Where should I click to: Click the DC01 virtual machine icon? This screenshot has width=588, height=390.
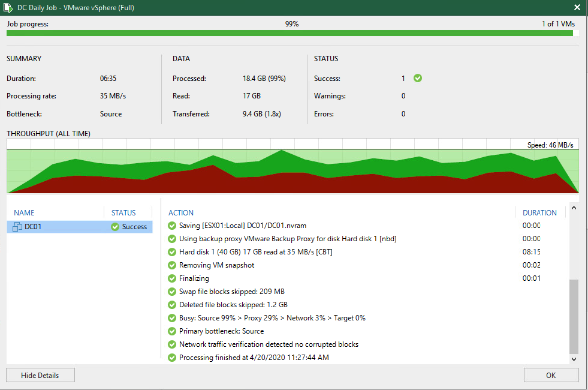17,227
